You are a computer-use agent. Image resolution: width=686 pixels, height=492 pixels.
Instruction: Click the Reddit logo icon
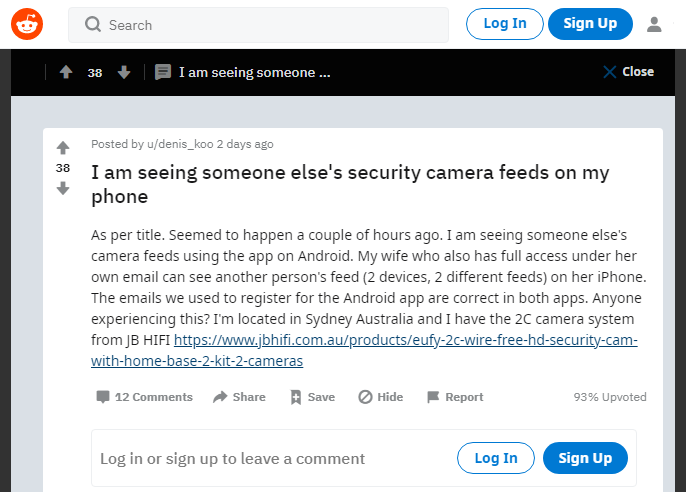(x=27, y=24)
